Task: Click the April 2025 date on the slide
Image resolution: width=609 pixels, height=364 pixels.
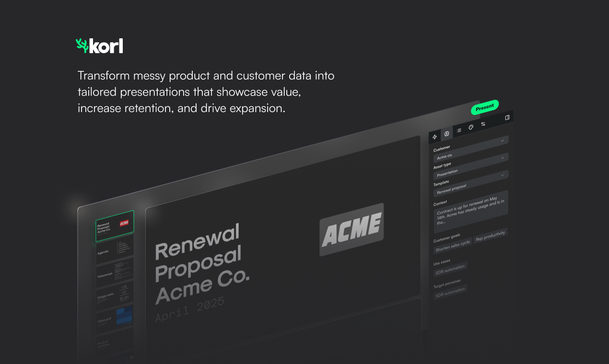Action: click(189, 309)
